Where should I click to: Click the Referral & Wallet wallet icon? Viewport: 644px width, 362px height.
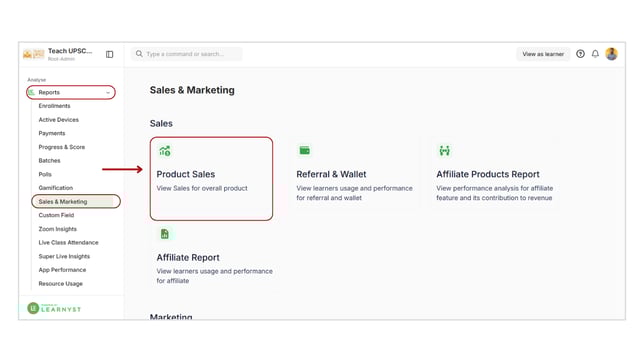coord(304,150)
